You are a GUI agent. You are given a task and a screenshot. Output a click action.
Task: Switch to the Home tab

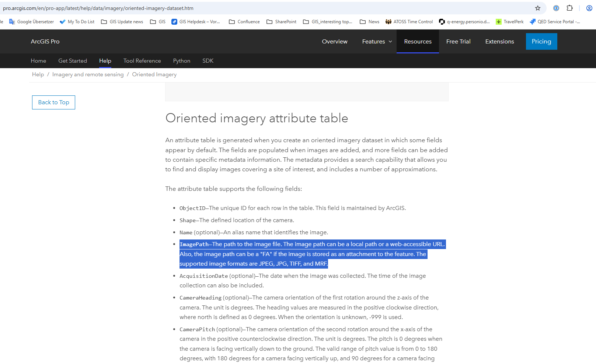pos(38,61)
